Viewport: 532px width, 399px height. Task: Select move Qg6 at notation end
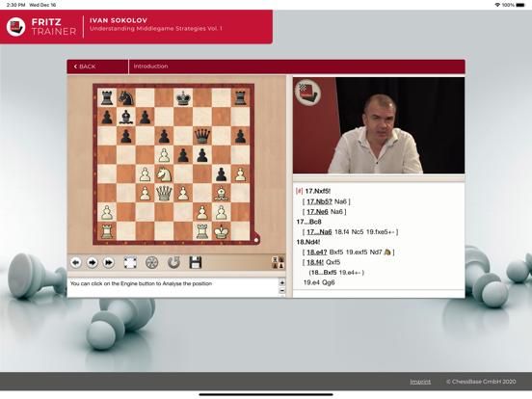329,282
